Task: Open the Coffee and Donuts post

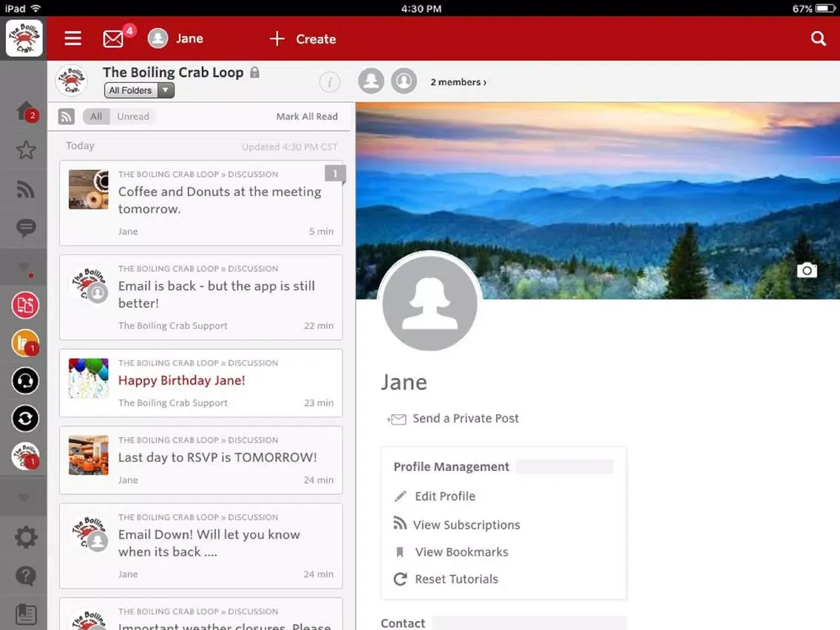Action: pos(201,203)
